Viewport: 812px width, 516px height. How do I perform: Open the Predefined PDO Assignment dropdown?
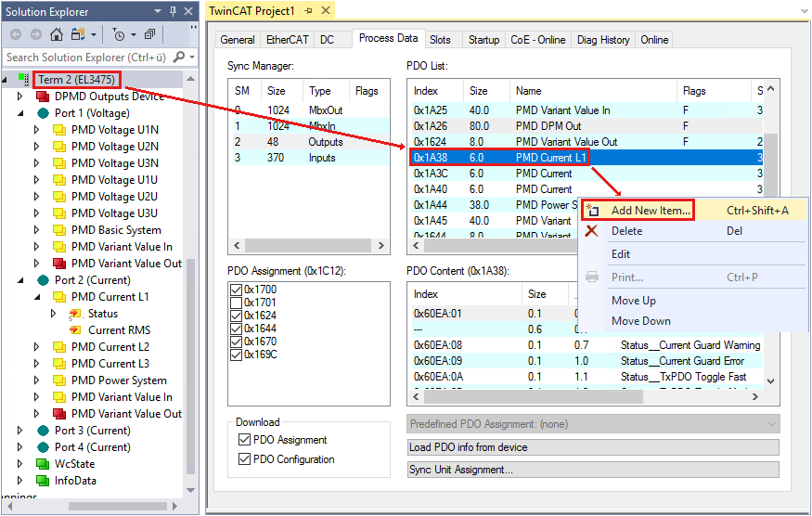coord(593,424)
